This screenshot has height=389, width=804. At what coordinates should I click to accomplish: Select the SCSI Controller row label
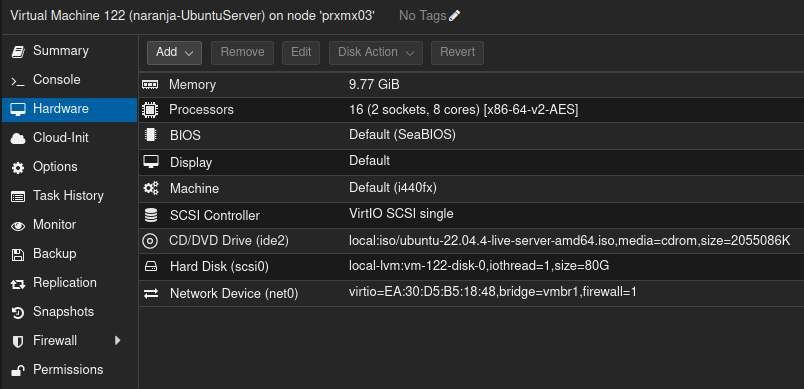(x=215, y=216)
